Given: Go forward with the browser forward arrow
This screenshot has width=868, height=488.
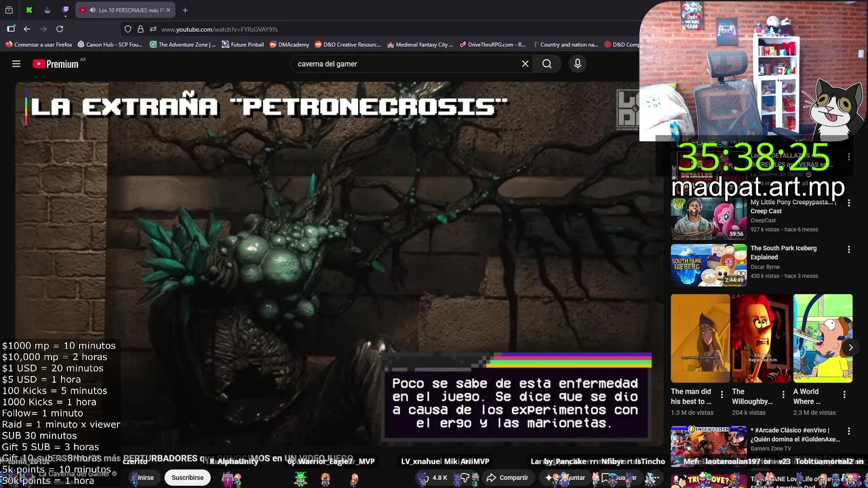Looking at the screenshot, I should pyautogui.click(x=43, y=29).
